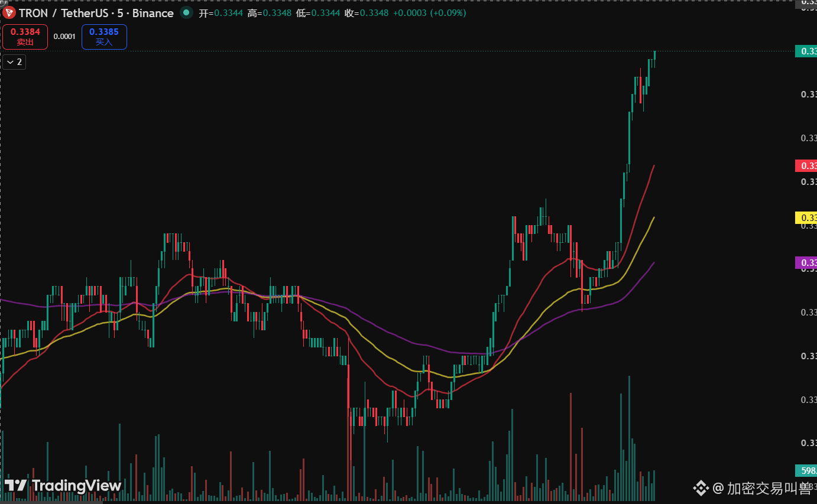The height and width of the screenshot is (504, 817).
Task: Click the green current price label on axis
Action: (x=806, y=51)
